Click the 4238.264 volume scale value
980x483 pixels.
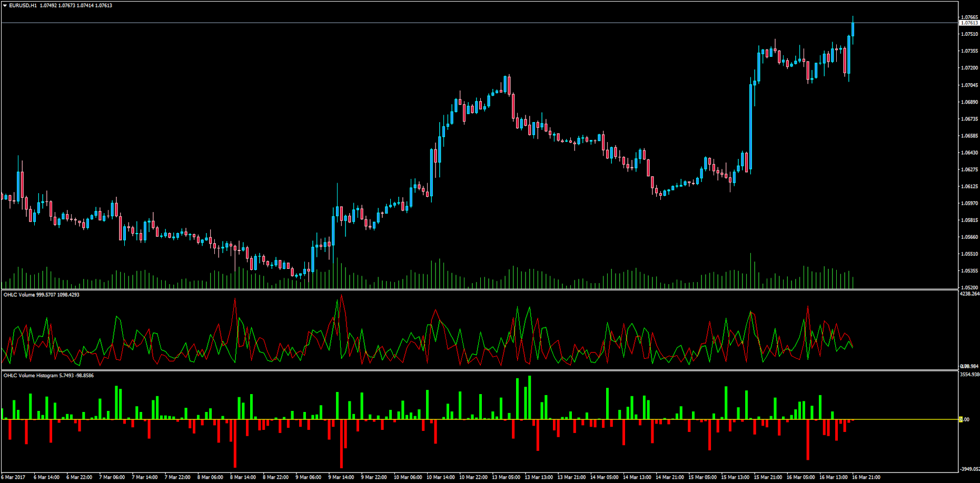970,294
